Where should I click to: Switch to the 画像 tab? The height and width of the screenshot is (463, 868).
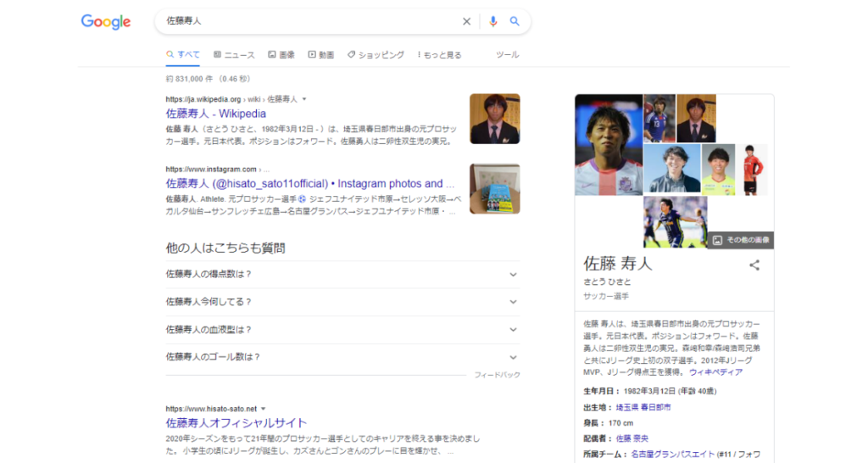click(x=281, y=55)
